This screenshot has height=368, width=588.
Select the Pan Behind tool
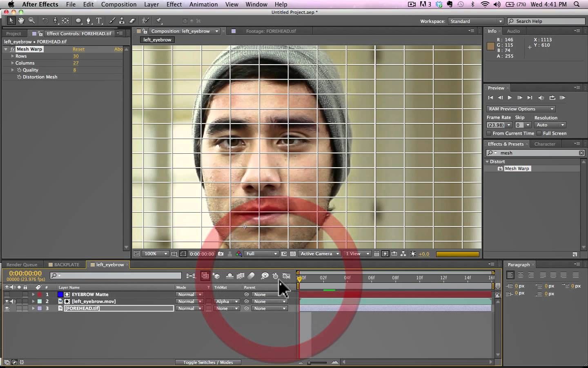[65, 20]
